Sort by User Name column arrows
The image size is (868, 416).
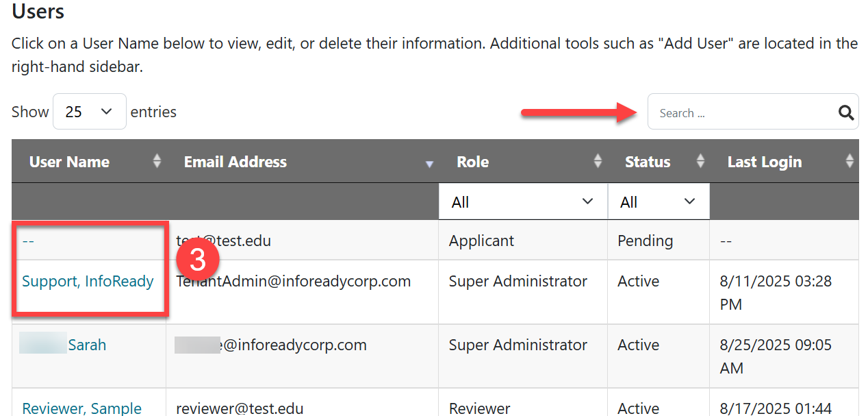click(157, 161)
